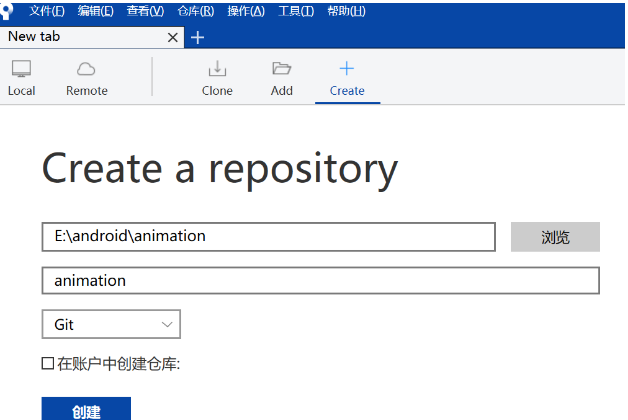Viewport: 628px width, 420px height.
Task: Open the Remote repositories view
Action: (x=87, y=78)
